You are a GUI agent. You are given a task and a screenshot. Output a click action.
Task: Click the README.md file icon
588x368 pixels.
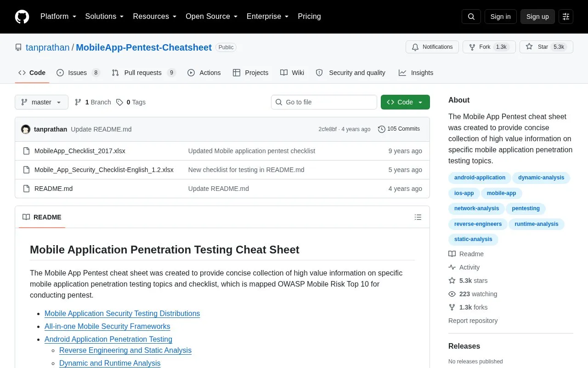(x=26, y=189)
